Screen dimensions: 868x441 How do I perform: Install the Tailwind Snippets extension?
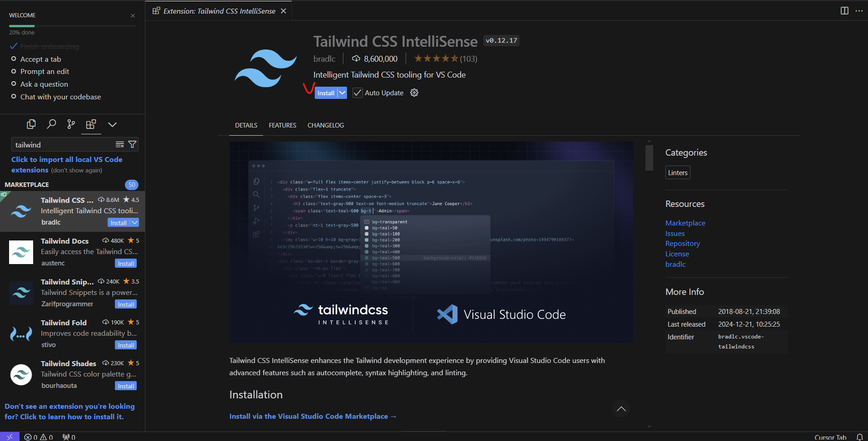[x=126, y=304]
